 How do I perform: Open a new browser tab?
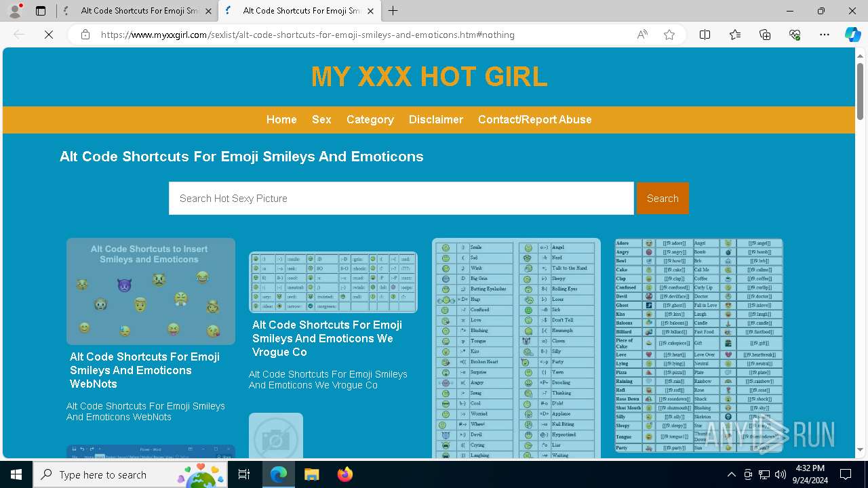click(x=393, y=11)
